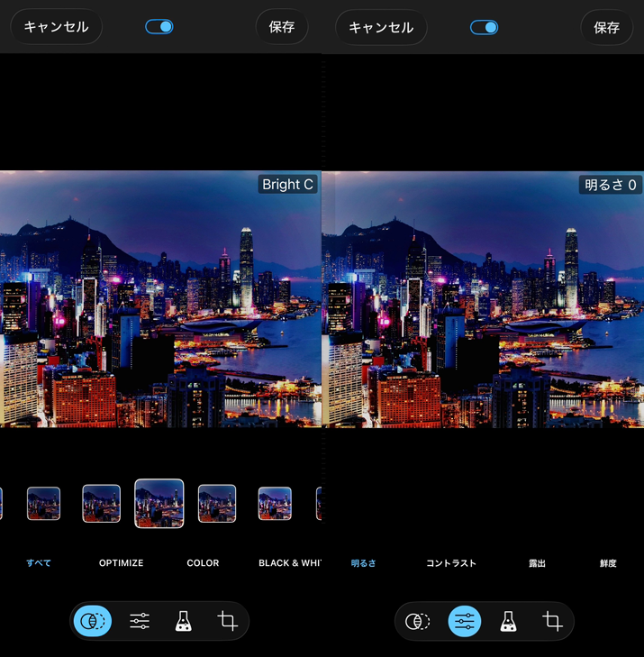Choose the second filter thumbnail
The image size is (644, 657).
[102, 503]
